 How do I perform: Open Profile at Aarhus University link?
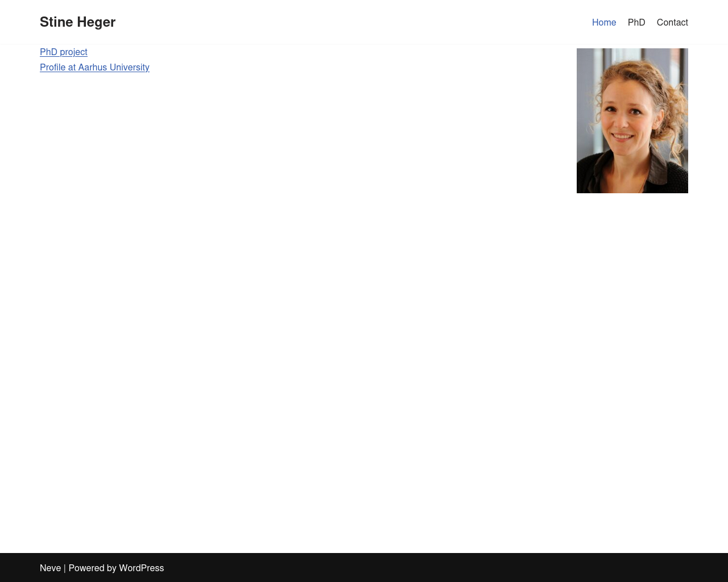(x=94, y=67)
